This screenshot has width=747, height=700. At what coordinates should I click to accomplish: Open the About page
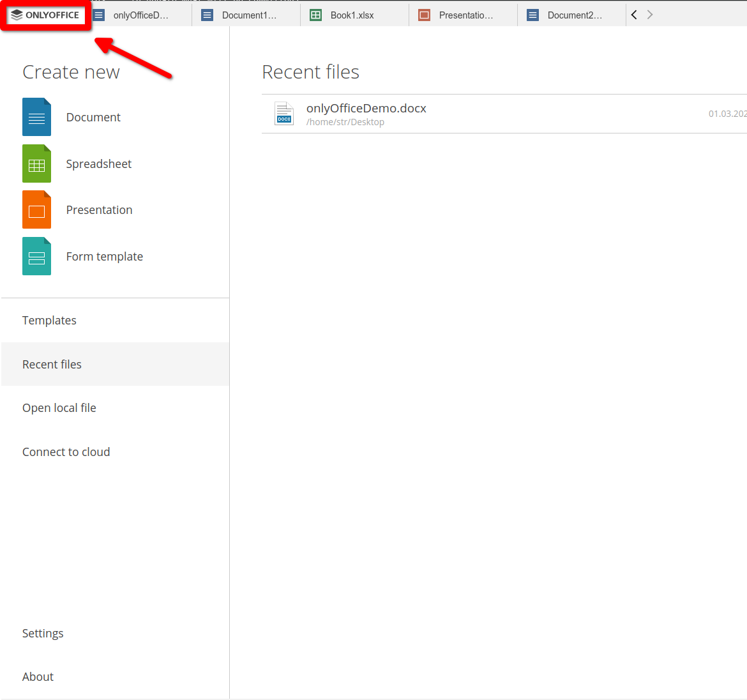(116, 676)
